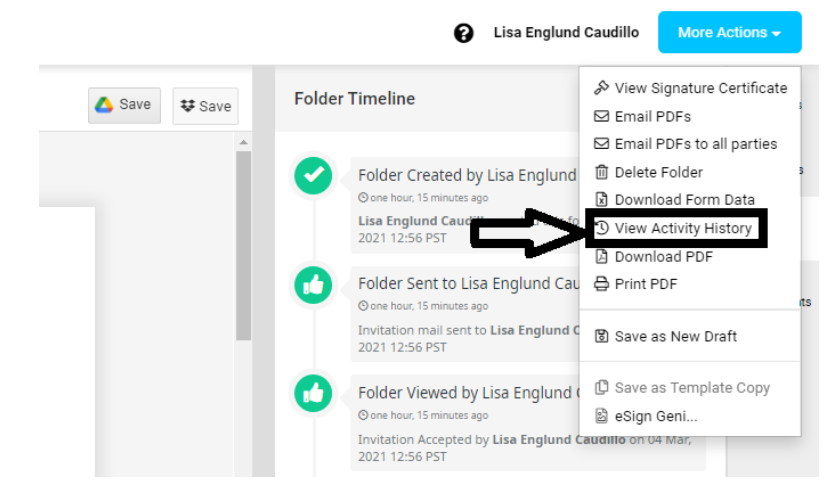Choose Email PDFs to all parties
The width and height of the screenshot is (833, 502).
click(690, 144)
